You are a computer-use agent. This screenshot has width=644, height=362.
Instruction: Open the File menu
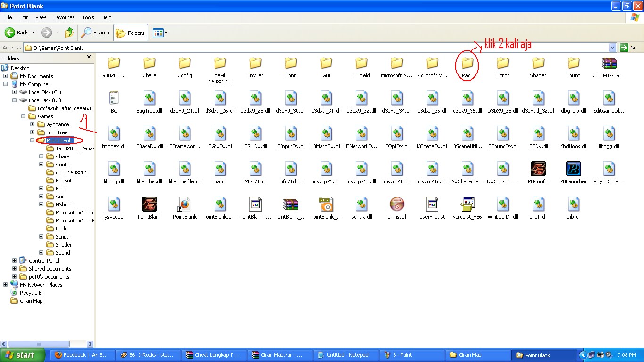(8, 17)
